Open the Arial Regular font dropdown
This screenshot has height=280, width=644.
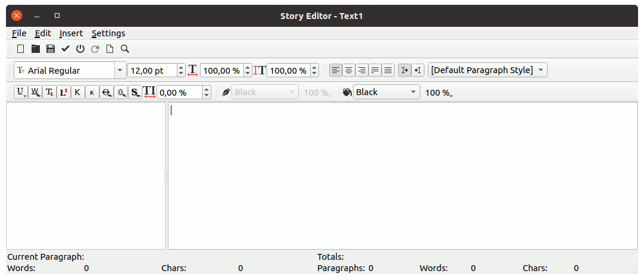[x=120, y=70]
